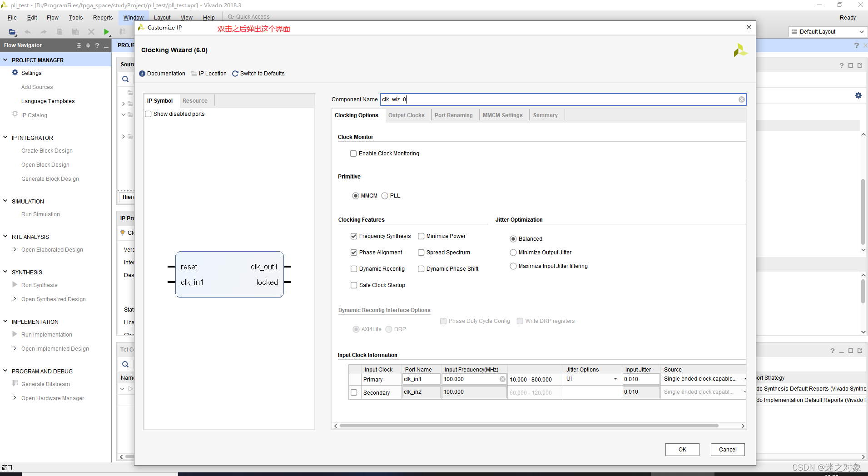Viewport: 868px width, 476px height.
Task: Uncheck Frequency Synthesis checkbox
Action: (354, 236)
